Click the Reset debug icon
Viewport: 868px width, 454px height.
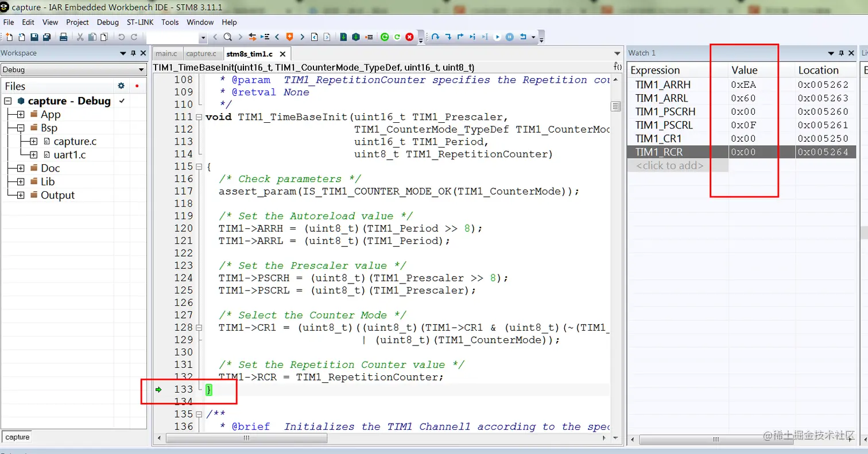tap(522, 37)
